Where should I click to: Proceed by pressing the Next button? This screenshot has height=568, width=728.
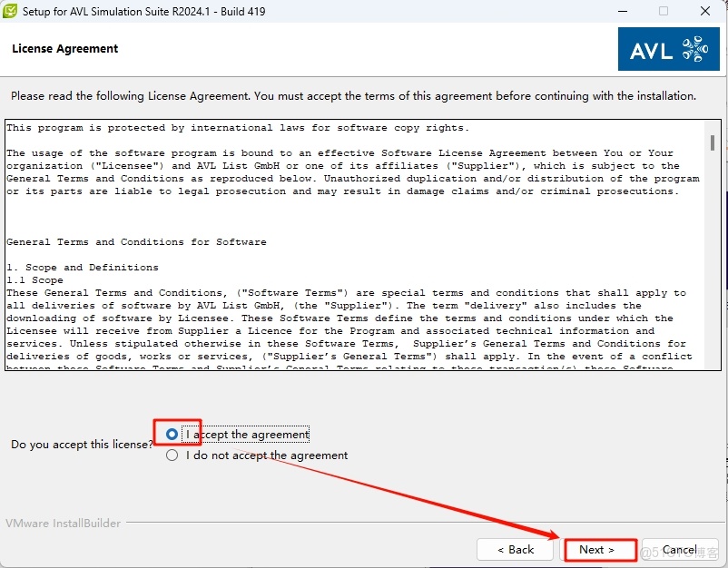(x=596, y=550)
